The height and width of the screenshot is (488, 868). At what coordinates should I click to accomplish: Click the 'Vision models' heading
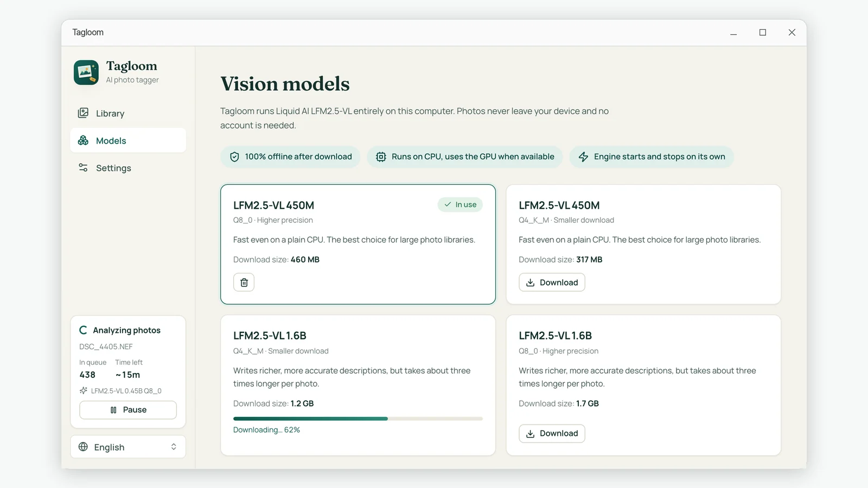(285, 84)
